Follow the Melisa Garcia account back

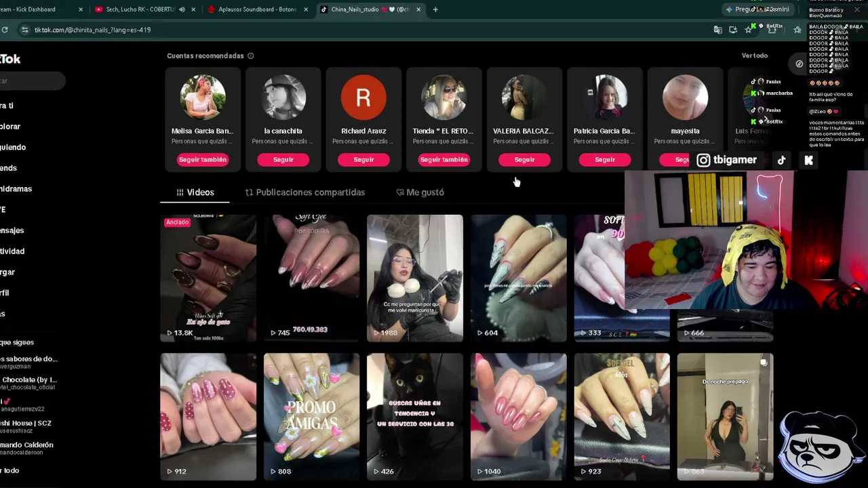click(203, 159)
